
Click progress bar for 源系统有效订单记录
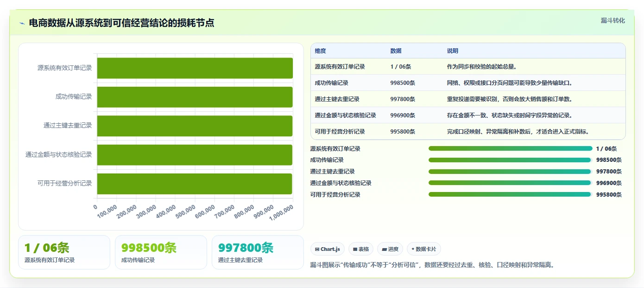click(x=511, y=148)
